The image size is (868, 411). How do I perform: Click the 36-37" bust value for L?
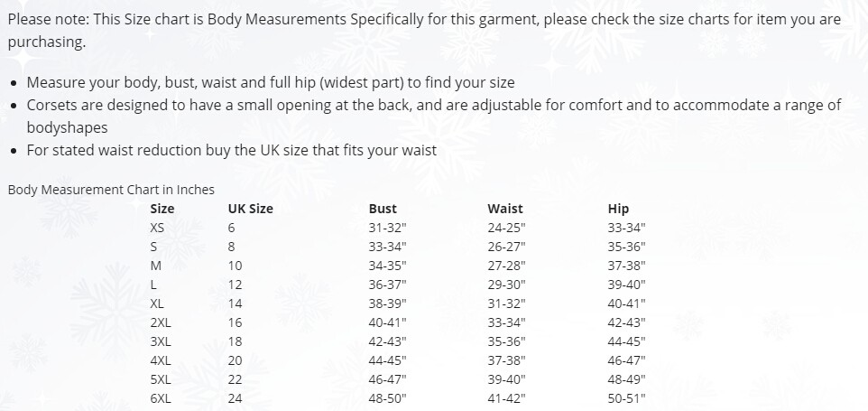pos(388,285)
